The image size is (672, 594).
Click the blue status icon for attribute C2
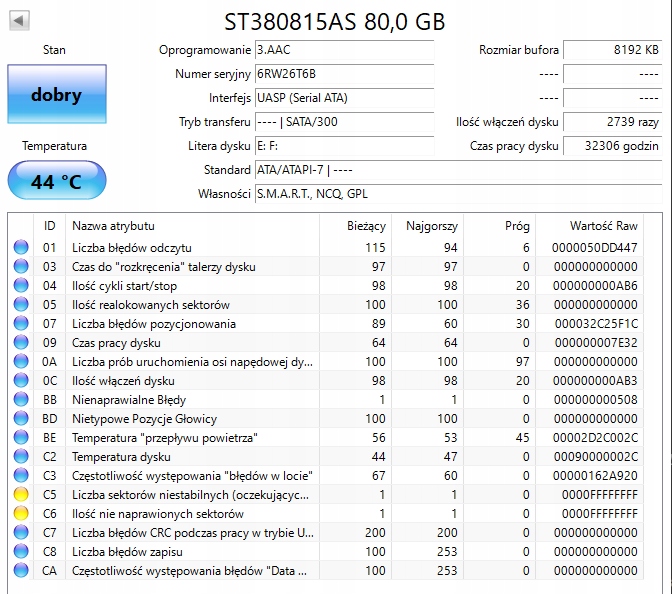[20, 457]
